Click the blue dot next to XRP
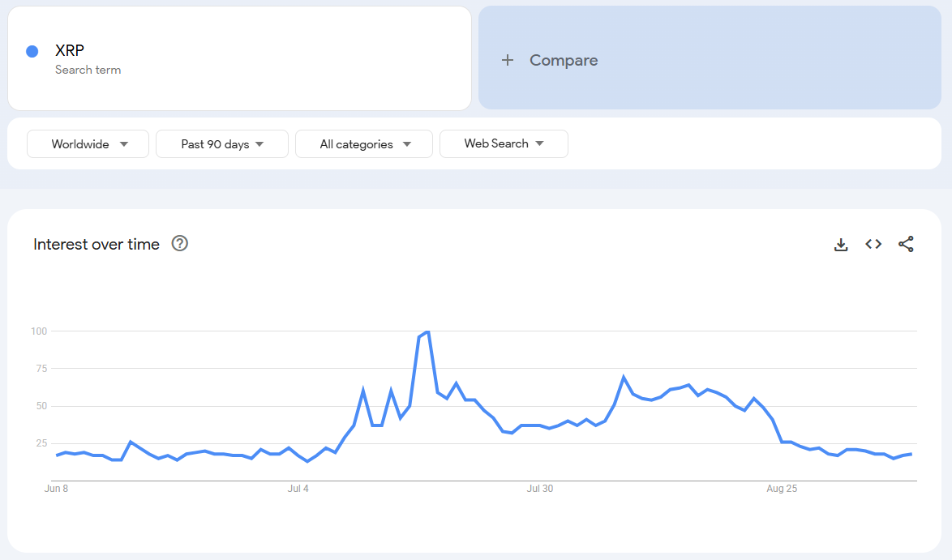The image size is (952, 560). (32, 52)
